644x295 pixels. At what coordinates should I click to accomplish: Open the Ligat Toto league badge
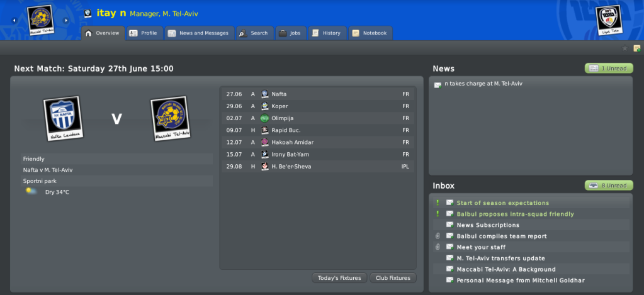pos(609,20)
